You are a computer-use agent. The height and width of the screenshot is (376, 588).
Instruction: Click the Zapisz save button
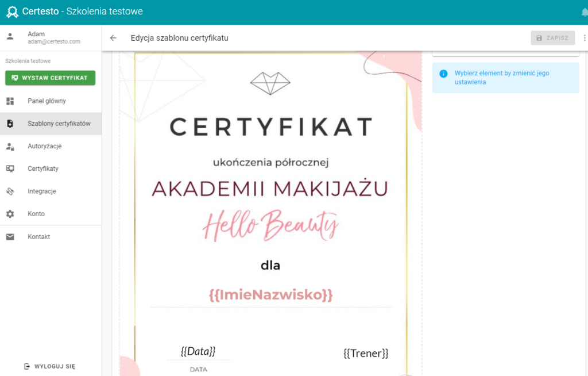553,38
